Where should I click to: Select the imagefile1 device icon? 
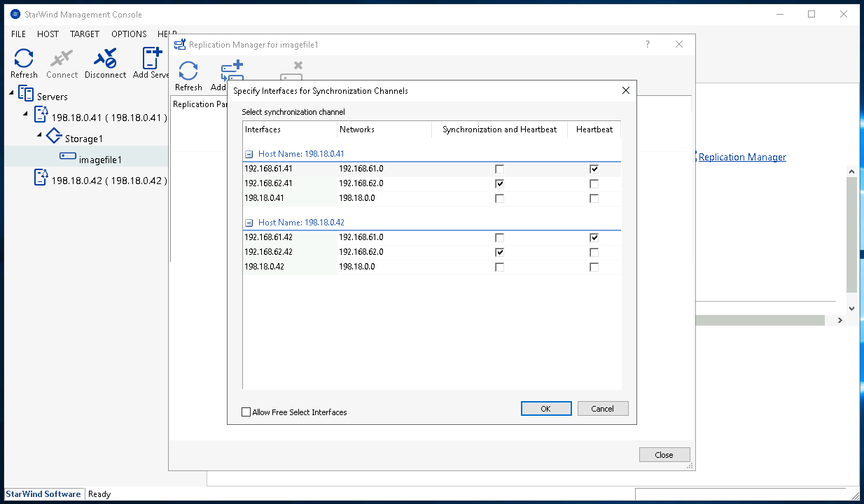(x=68, y=156)
